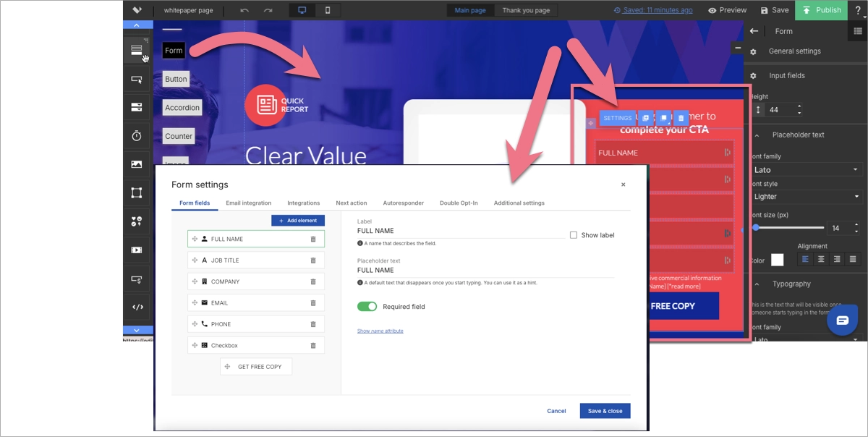Delete the JOB TITLE field with trash icon
Viewport: 868px width, 437px height.
point(313,260)
